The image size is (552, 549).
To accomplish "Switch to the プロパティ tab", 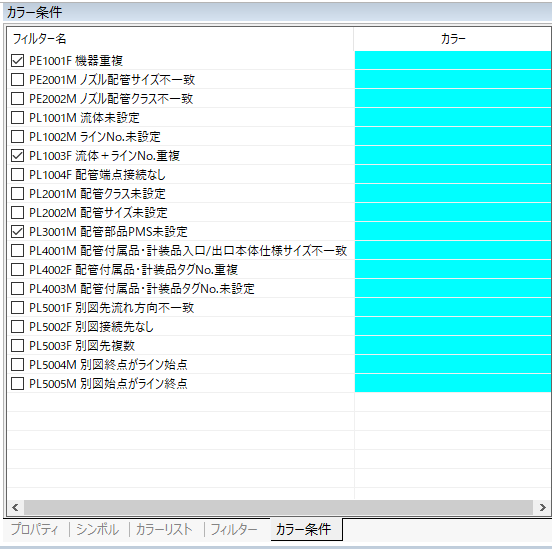I will click(35, 529).
